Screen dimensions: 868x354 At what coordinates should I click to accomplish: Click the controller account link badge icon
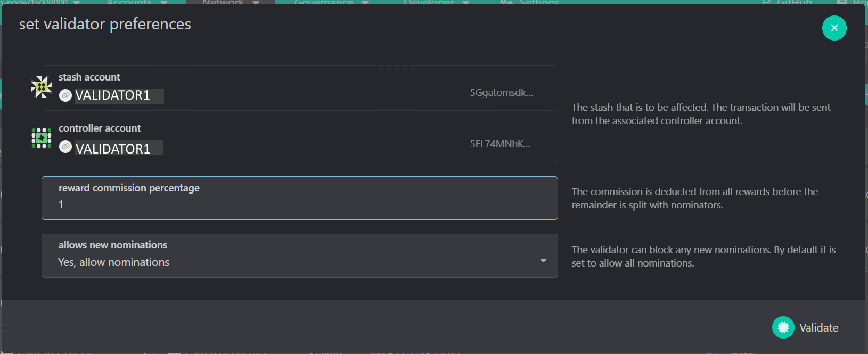[65, 147]
